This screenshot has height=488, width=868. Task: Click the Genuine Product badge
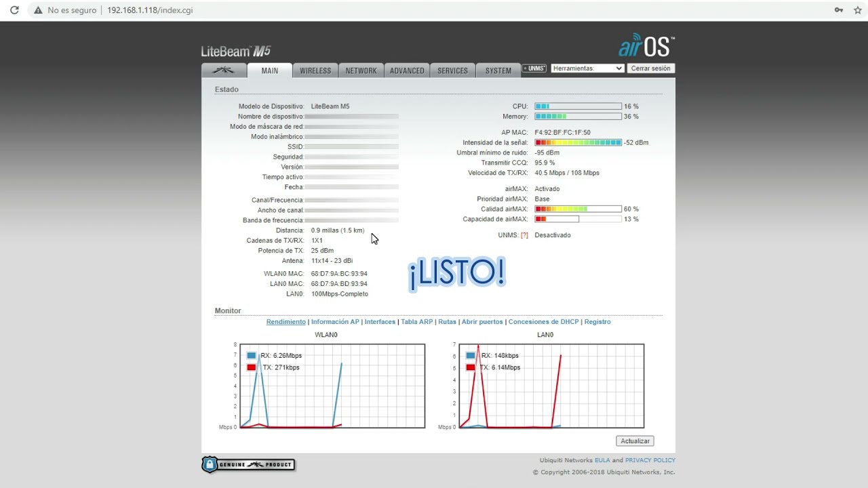(248, 464)
